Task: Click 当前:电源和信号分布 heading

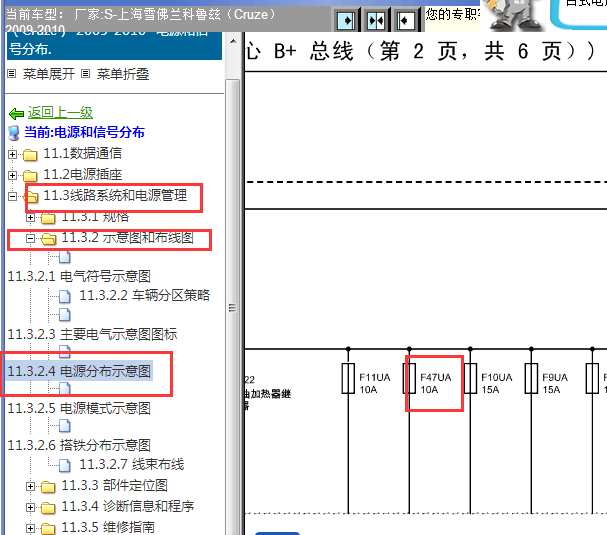Action: pos(84,132)
